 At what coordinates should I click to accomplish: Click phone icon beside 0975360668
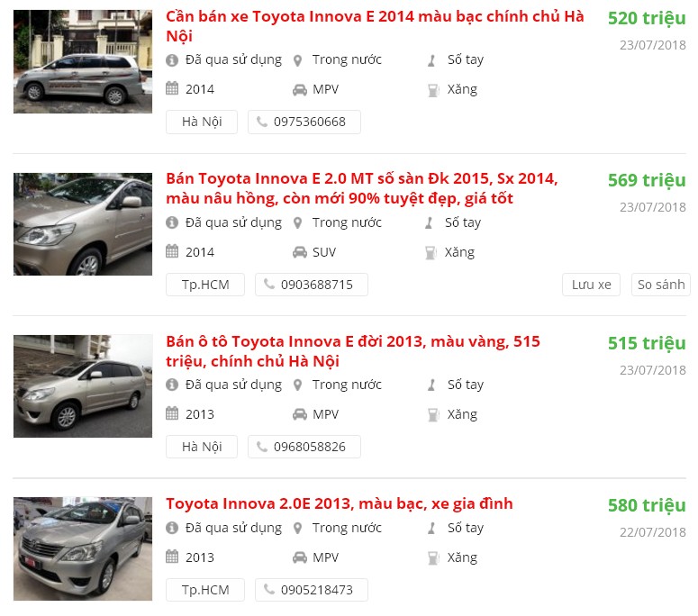pyautogui.click(x=262, y=122)
